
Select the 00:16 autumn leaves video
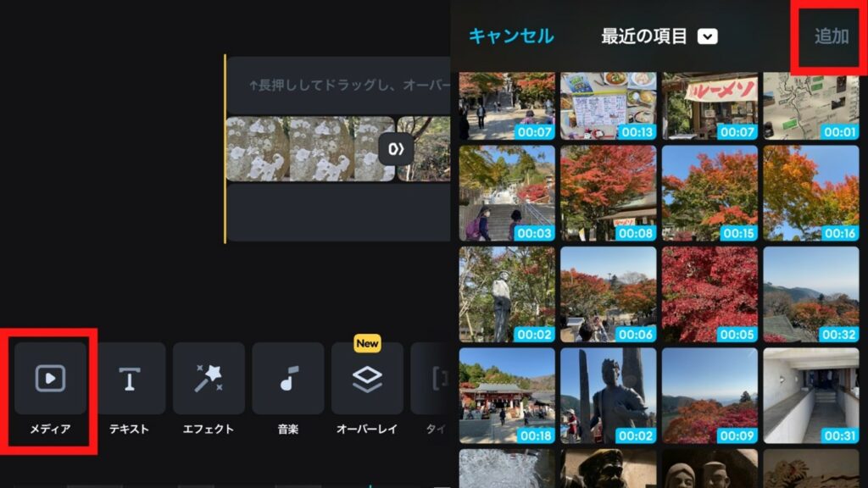click(x=811, y=193)
